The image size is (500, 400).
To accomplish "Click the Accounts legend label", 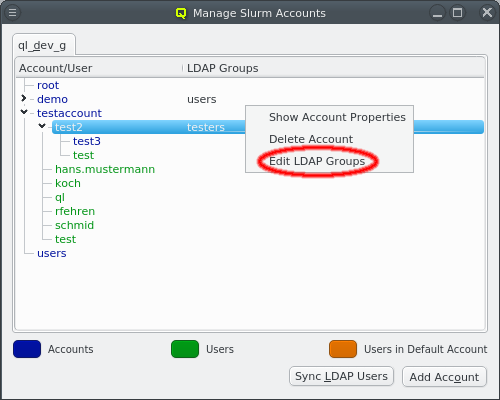I will click(70, 349).
